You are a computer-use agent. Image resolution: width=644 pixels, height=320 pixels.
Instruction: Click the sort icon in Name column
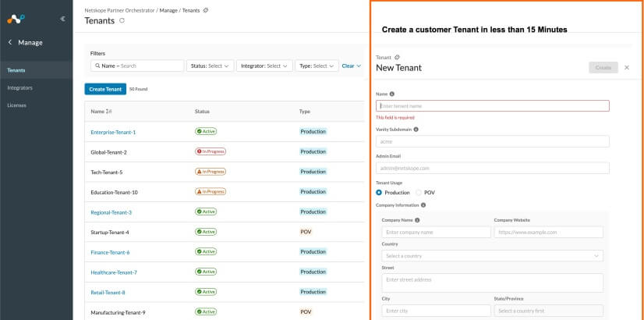109,112
